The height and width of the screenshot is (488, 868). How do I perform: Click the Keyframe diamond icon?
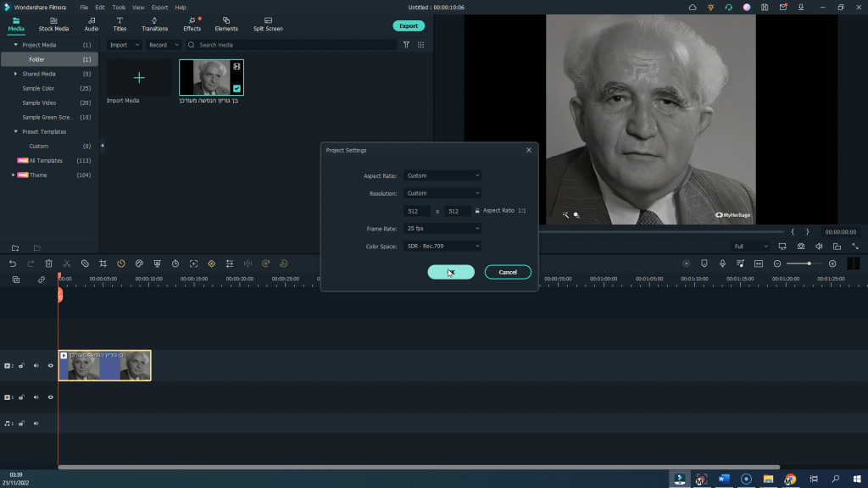click(x=211, y=264)
